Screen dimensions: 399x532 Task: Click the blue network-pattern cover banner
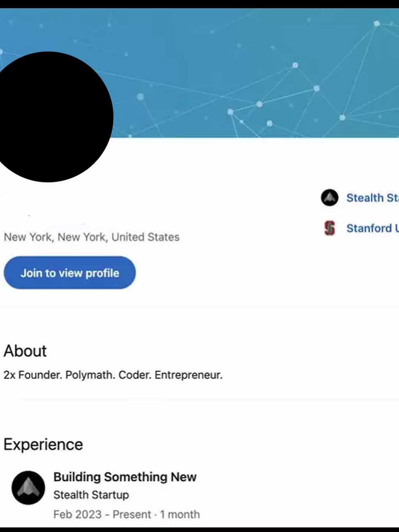pos(253,70)
